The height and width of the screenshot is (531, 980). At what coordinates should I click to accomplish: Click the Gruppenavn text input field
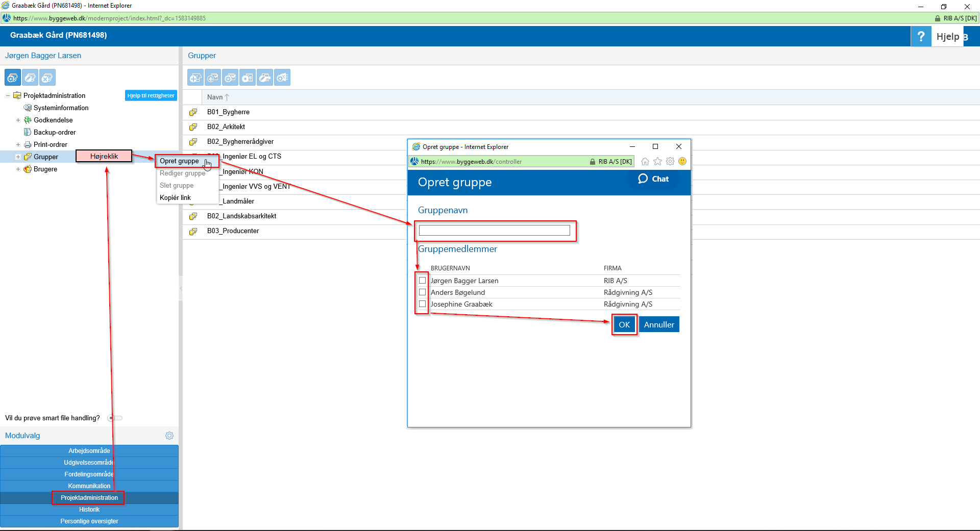[x=494, y=231]
